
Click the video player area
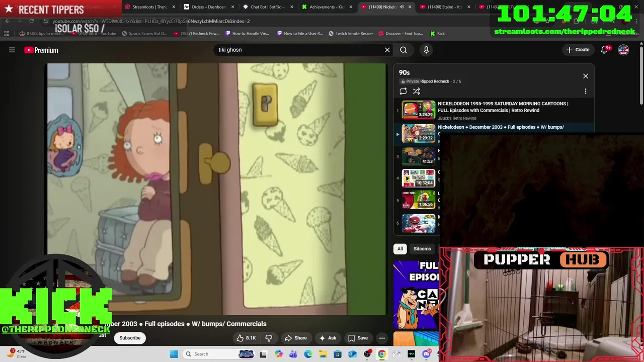coord(217,189)
